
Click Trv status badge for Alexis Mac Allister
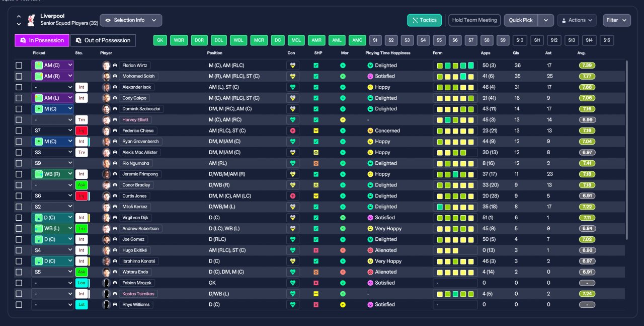coord(82,152)
